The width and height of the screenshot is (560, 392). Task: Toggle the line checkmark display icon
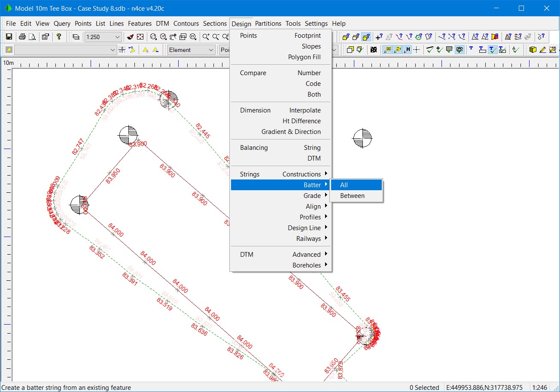430,50
